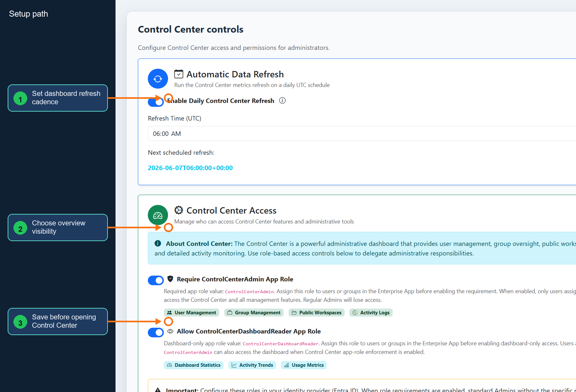Click the Activity Trends badge
576x392 pixels.
click(252, 365)
